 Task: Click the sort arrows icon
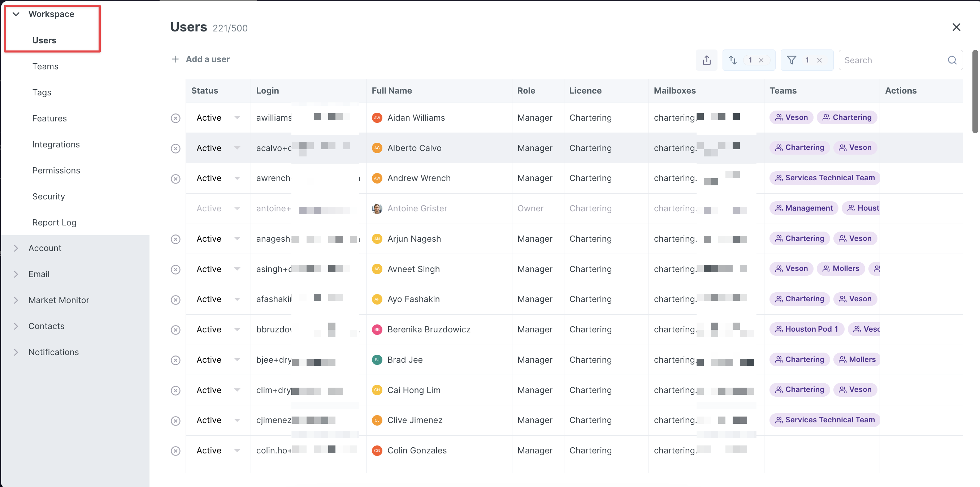pyautogui.click(x=733, y=60)
